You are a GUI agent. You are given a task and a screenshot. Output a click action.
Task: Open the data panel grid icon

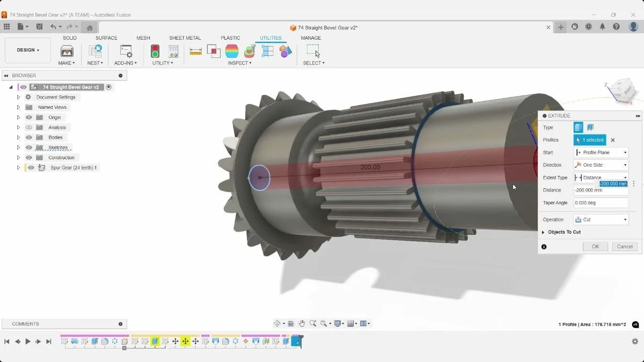click(x=6, y=27)
